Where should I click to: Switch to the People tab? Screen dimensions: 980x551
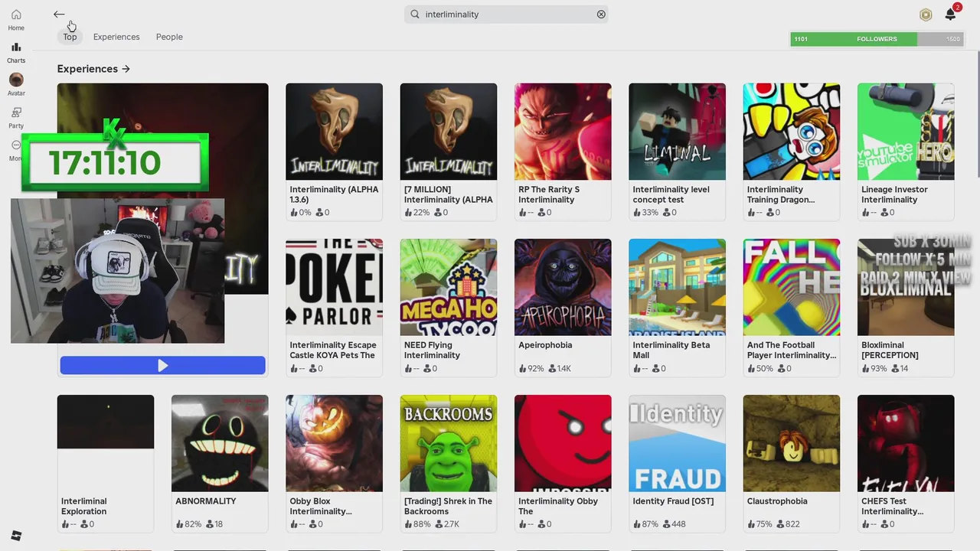[169, 37]
